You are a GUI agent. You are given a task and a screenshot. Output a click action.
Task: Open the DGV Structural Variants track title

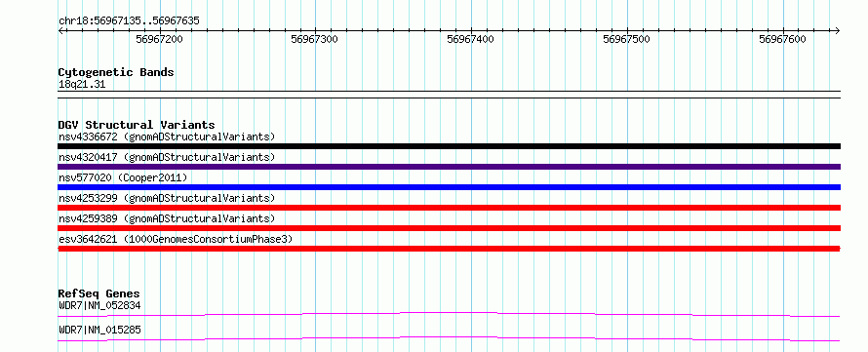(137, 125)
